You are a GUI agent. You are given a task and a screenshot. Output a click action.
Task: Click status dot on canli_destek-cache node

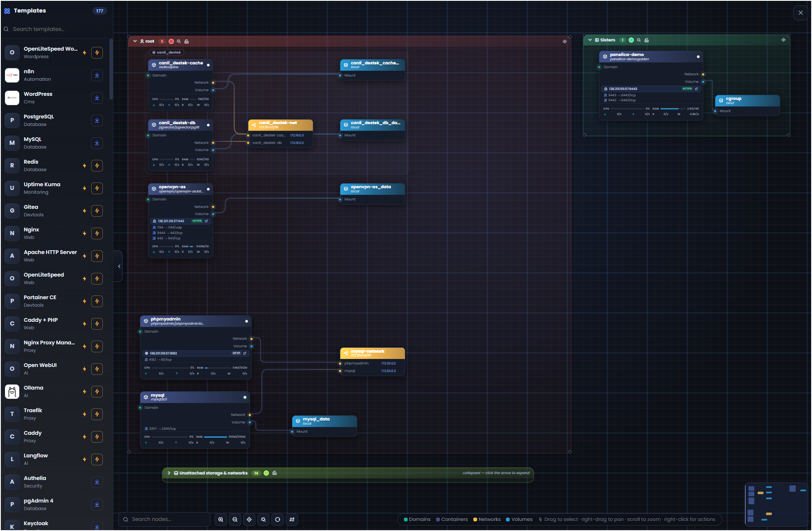click(x=208, y=65)
